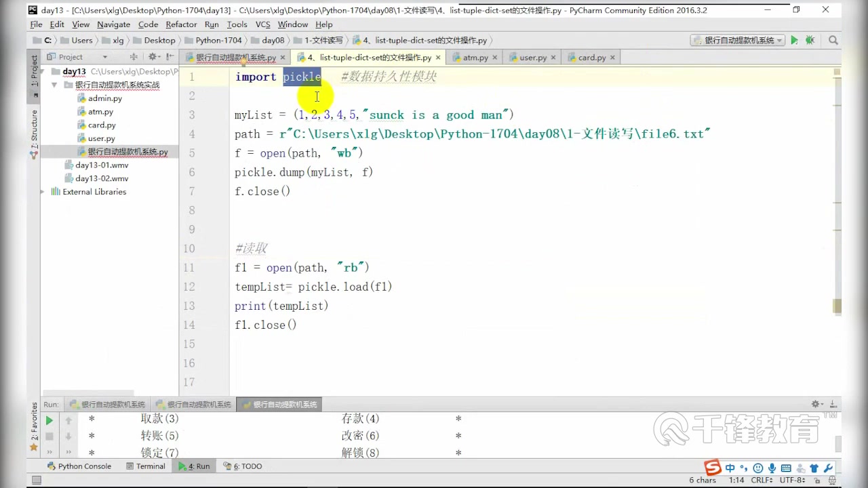Screen dimensions: 868x488
Task: Open the View menu
Action: tap(81, 24)
